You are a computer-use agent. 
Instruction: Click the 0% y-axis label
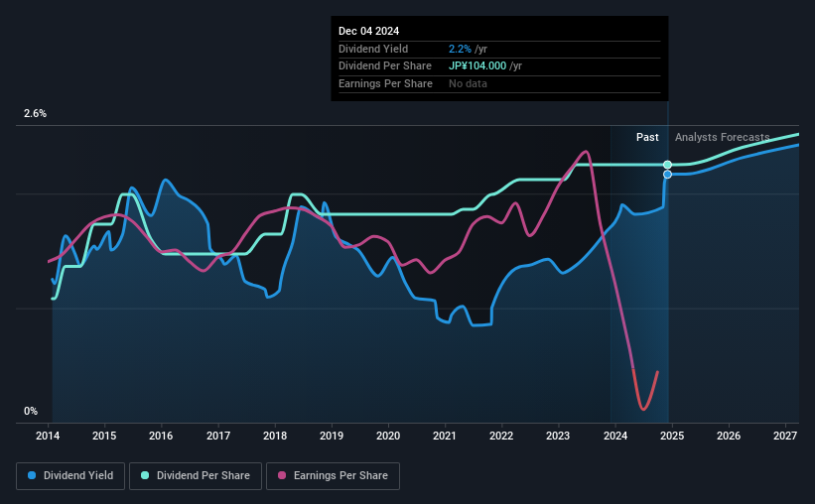click(31, 412)
